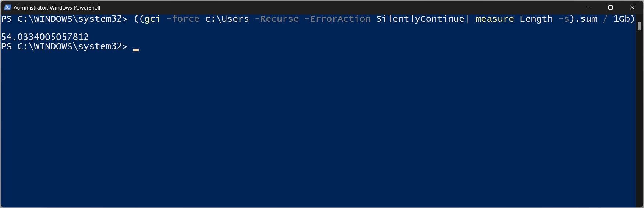Click the vertical scrollbar thumb
This screenshot has height=208, width=644.
coord(640,26)
